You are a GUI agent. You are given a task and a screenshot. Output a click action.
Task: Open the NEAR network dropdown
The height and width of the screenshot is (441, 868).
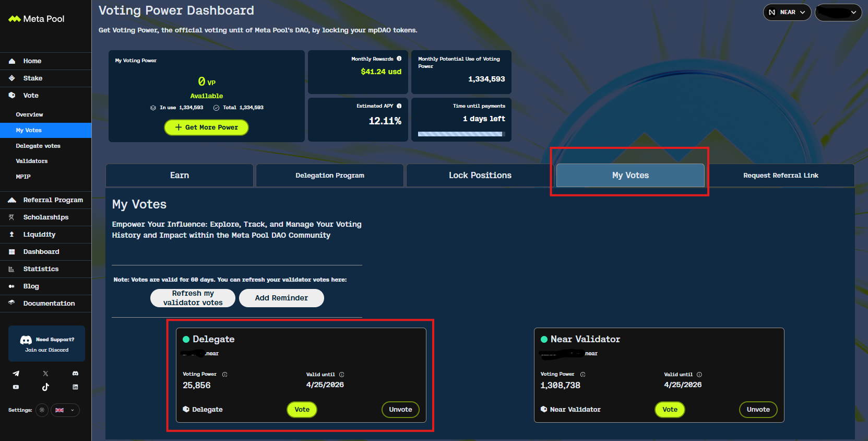click(787, 12)
